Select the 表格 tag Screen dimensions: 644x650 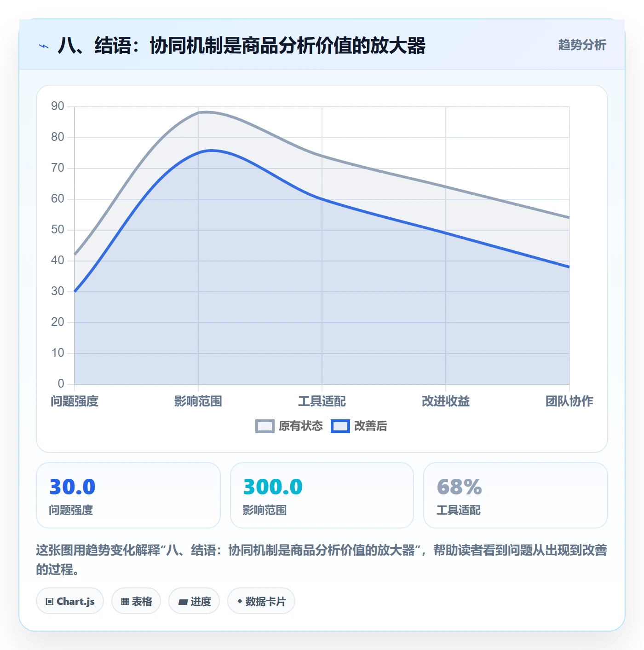136,601
